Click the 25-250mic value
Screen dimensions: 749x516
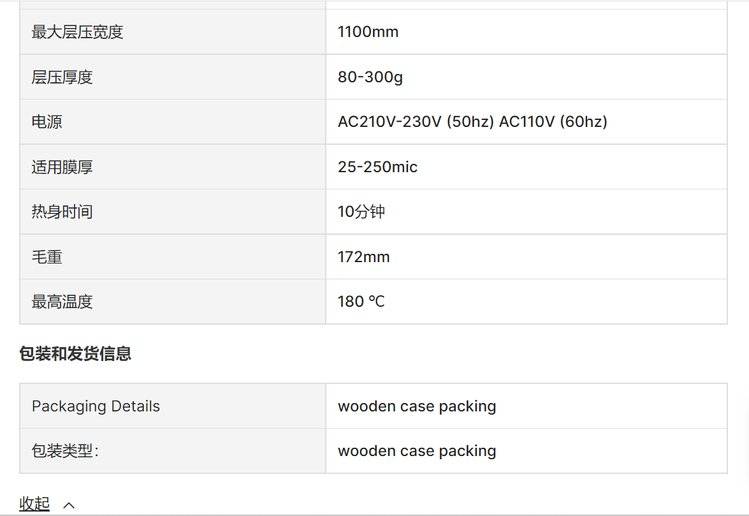click(x=377, y=167)
